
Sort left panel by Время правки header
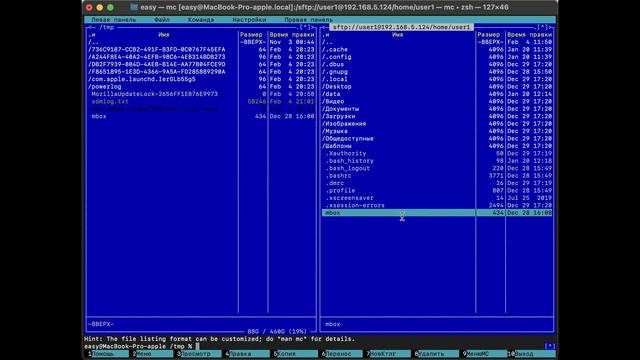[292, 35]
